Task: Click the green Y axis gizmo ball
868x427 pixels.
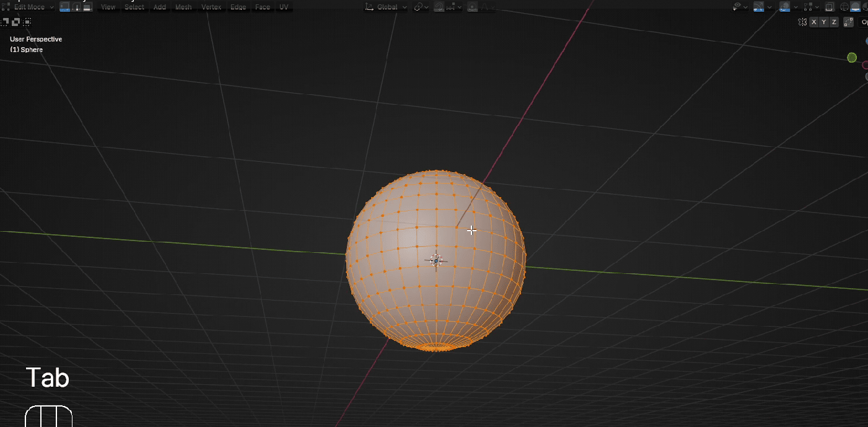Action: point(852,58)
